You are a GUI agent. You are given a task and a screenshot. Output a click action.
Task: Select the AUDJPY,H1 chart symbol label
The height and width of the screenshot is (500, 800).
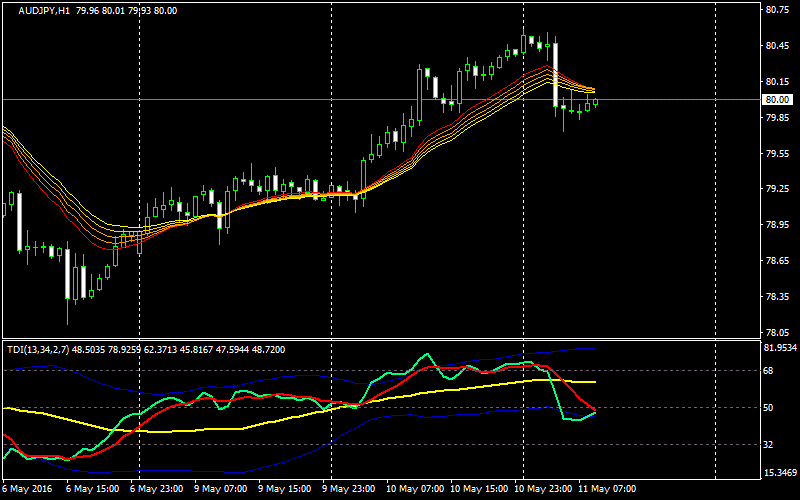click(x=44, y=10)
